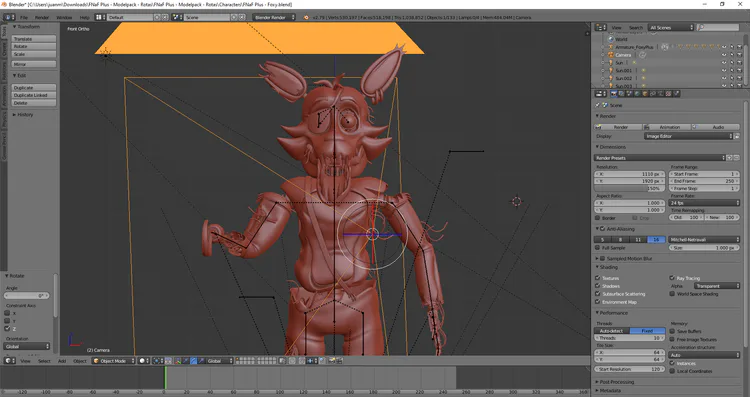Viewport: 750px width, 397px height.
Task: Open the Search menu in outliner
Action: pyautogui.click(x=636, y=28)
